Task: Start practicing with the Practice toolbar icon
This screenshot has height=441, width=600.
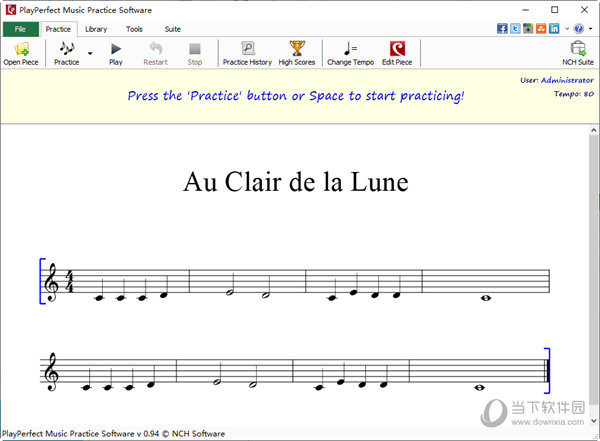Action: [67, 54]
